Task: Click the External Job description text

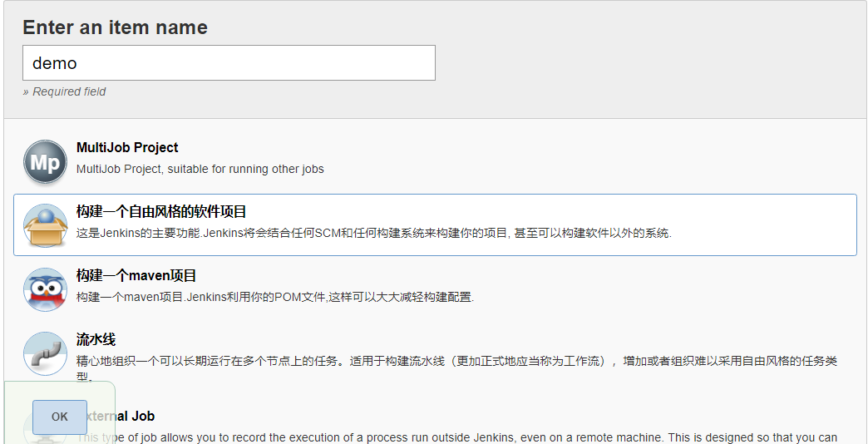Action: [x=456, y=438]
